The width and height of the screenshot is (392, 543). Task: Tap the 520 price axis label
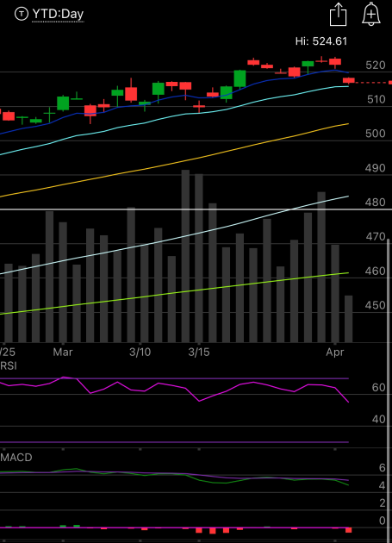click(x=376, y=66)
